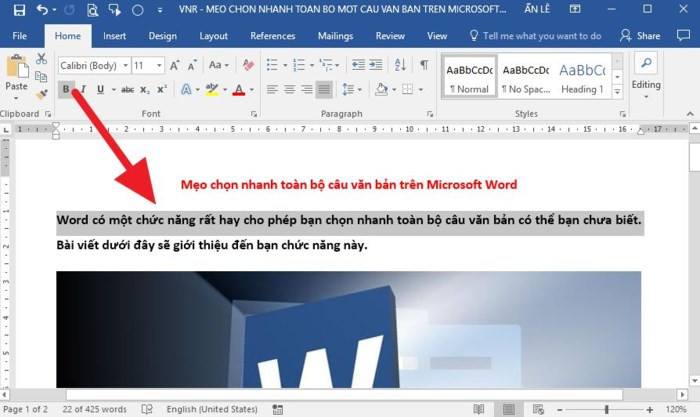Viewport: 700px width, 417px height.
Task: Increase paragraph indent
Action: pyautogui.click(x=376, y=65)
